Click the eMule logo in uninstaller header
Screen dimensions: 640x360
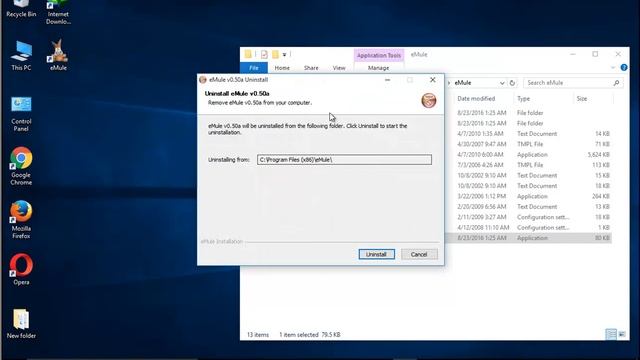point(429,100)
